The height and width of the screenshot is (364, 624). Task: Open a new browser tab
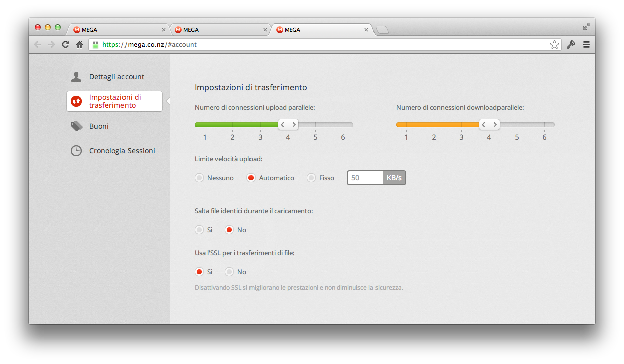coord(382,30)
